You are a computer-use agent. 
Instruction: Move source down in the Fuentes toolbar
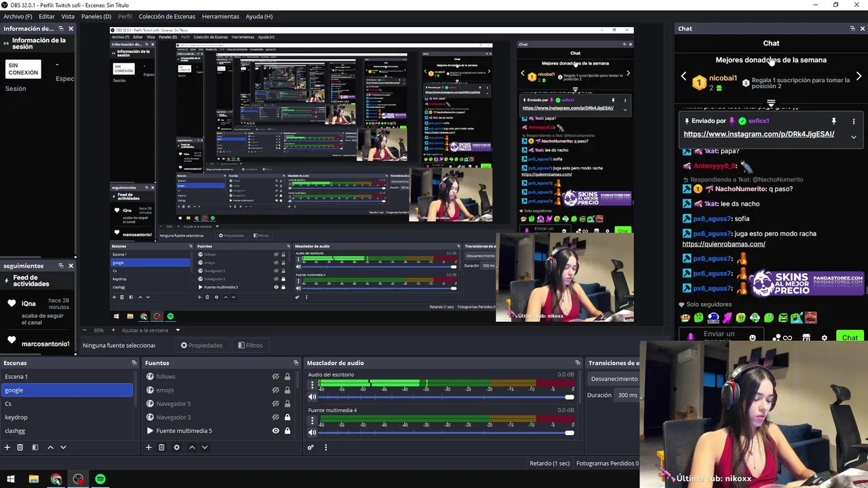click(x=205, y=447)
